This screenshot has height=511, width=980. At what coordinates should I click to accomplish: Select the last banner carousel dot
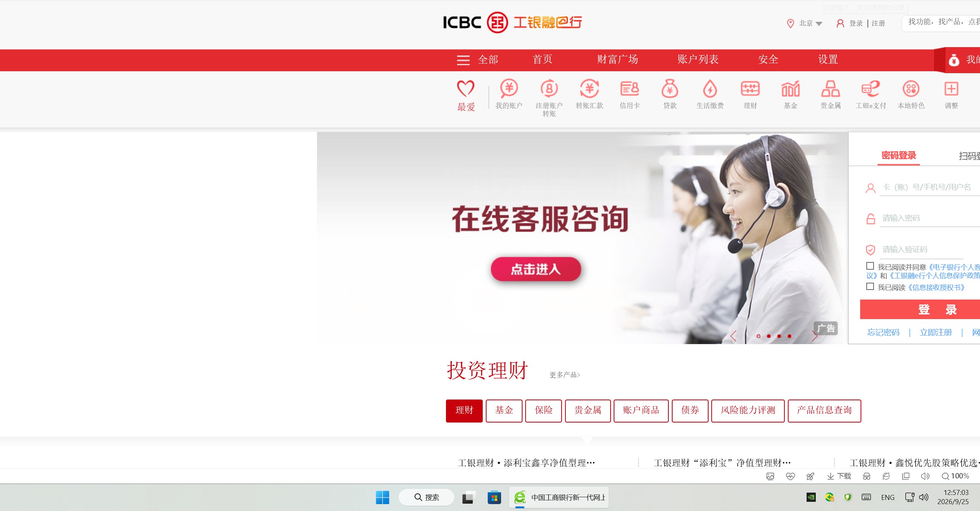(789, 336)
